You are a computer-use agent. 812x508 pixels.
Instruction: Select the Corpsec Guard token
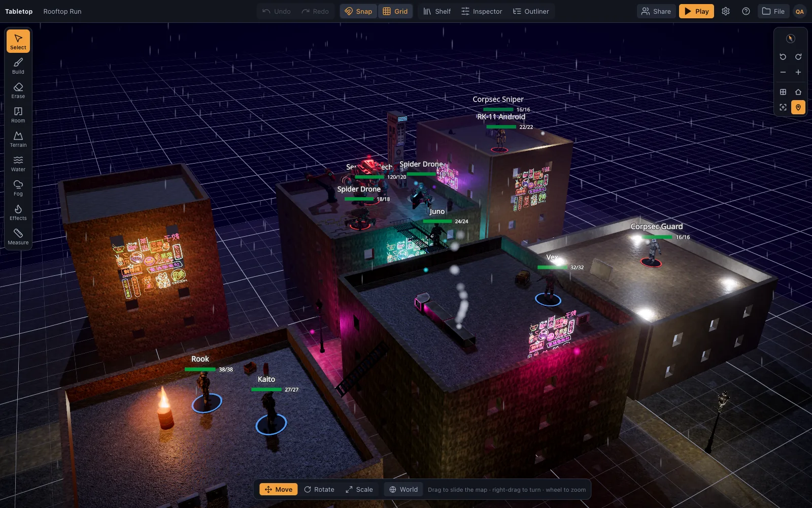point(652,252)
